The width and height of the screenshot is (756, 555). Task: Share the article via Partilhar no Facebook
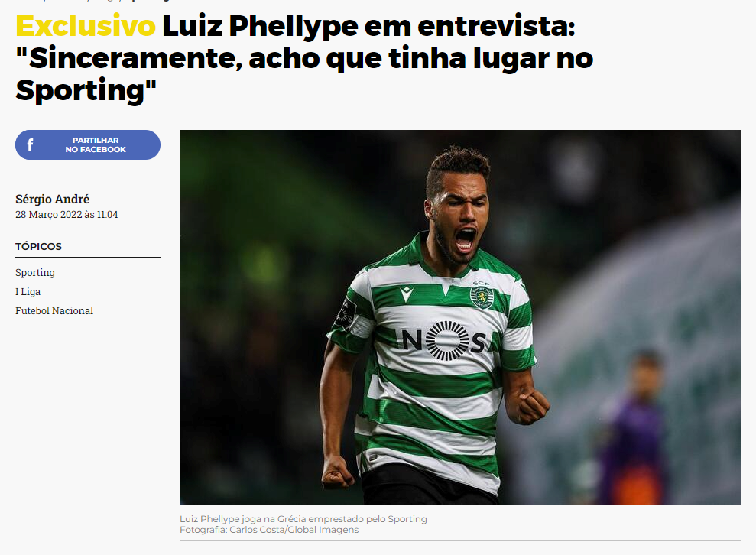(x=88, y=144)
